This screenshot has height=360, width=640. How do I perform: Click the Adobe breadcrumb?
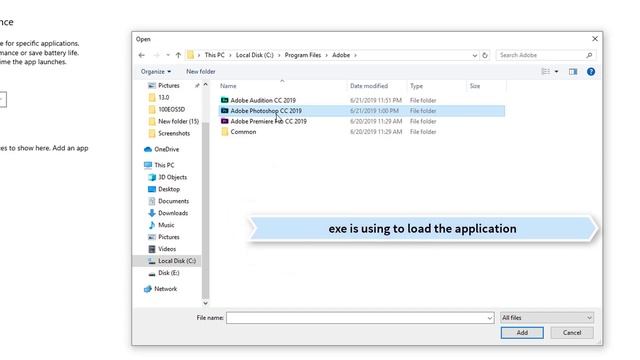tap(341, 55)
